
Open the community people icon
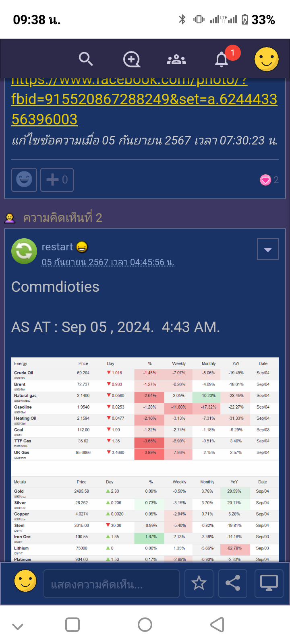click(176, 60)
